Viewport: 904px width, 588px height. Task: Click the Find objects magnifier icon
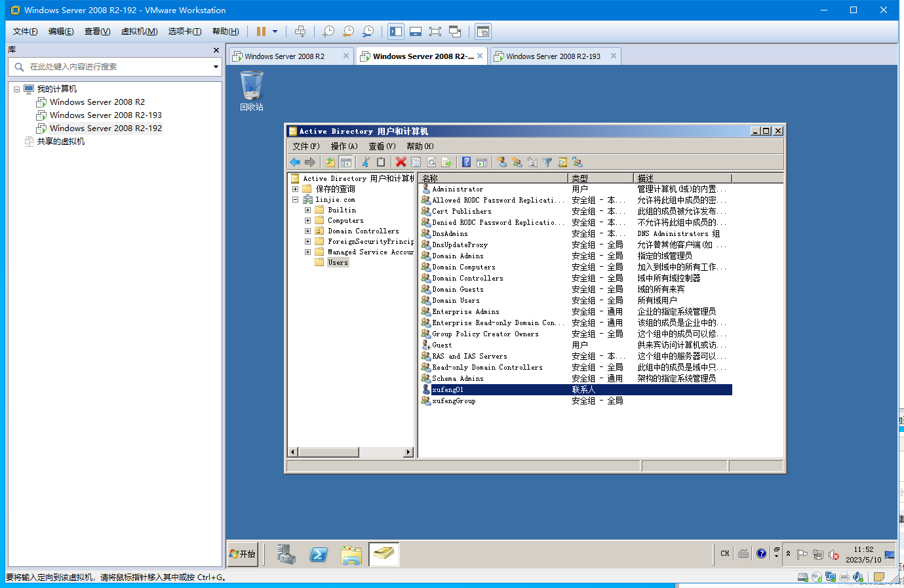click(x=562, y=162)
